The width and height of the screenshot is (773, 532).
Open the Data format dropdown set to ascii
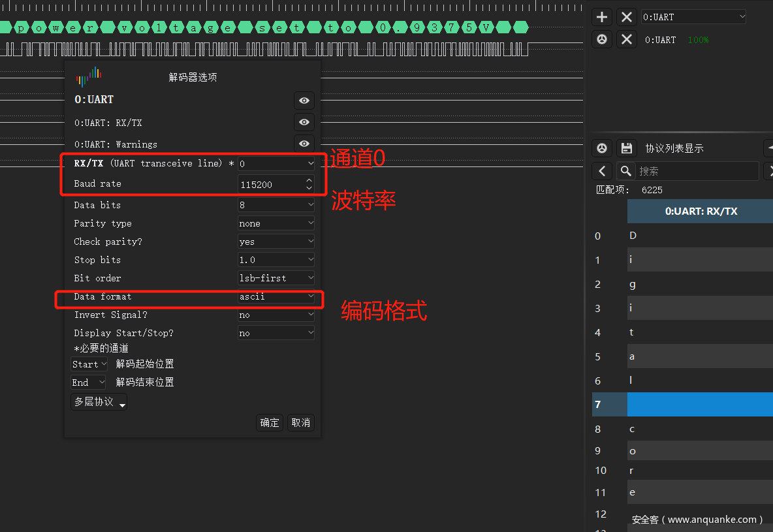point(276,297)
